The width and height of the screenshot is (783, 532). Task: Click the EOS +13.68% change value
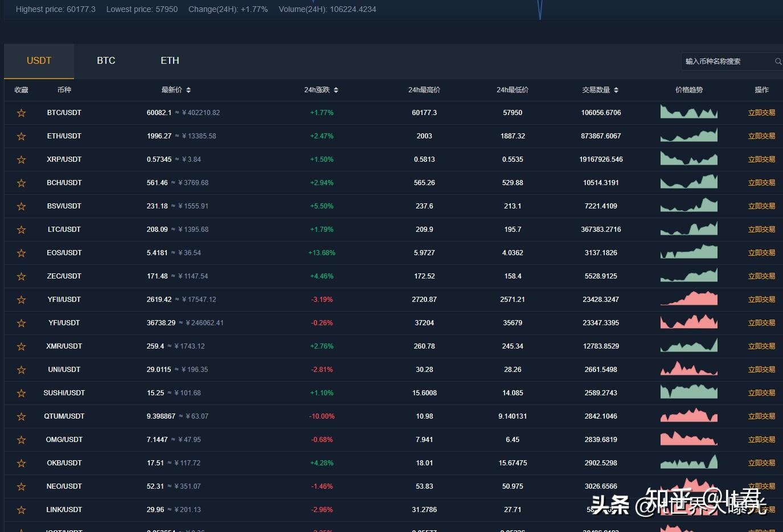tap(322, 253)
